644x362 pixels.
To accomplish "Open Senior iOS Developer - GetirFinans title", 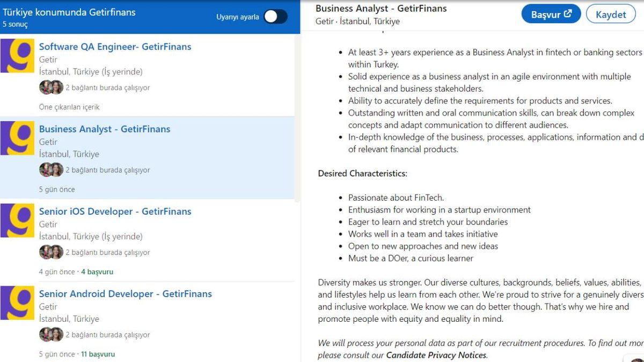I will click(115, 212).
